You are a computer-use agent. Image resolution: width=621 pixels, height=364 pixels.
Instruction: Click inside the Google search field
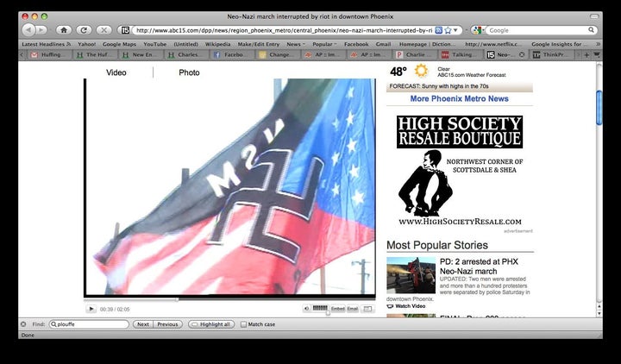[537, 30]
